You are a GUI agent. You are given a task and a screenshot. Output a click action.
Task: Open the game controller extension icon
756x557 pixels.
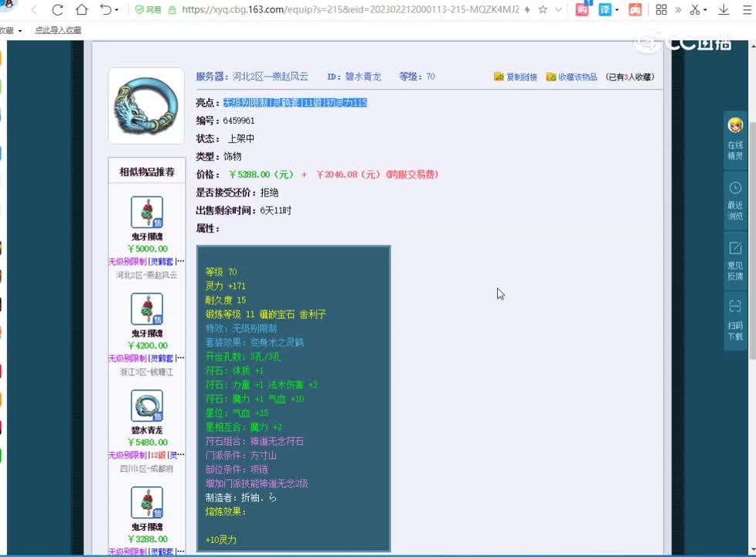click(635, 9)
